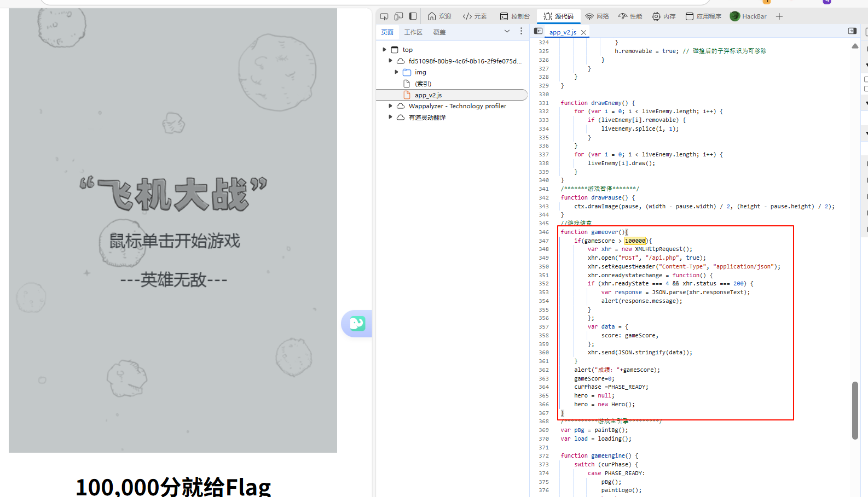Click the dock side panel icon
The image size is (868, 497).
[x=413, y=16]
